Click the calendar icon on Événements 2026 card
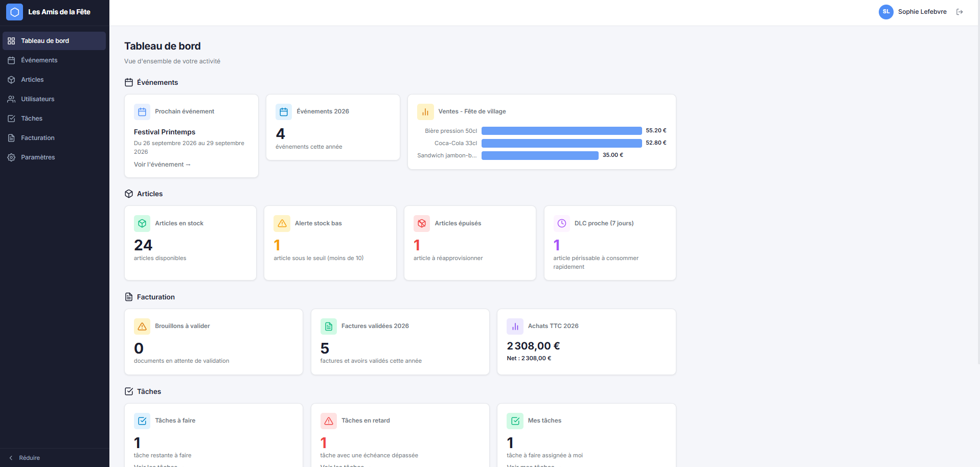The image size is (980, 467). coord(284,111)
